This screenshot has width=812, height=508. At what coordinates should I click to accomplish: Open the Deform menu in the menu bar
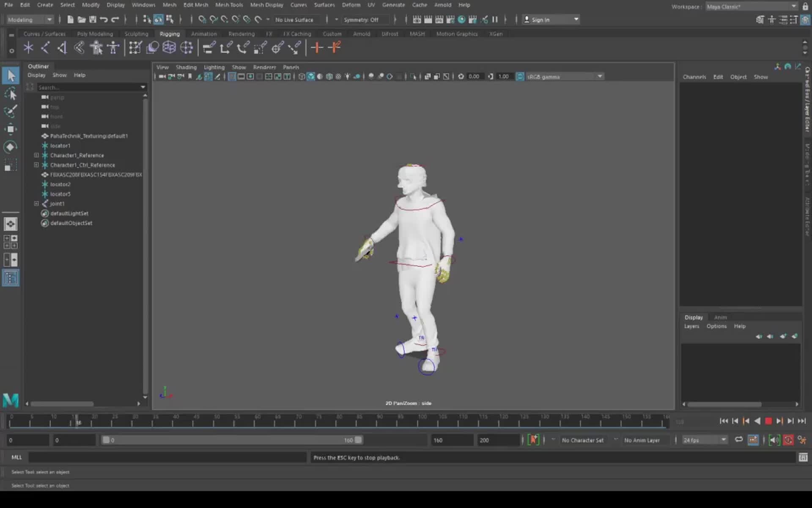point(351,5)
